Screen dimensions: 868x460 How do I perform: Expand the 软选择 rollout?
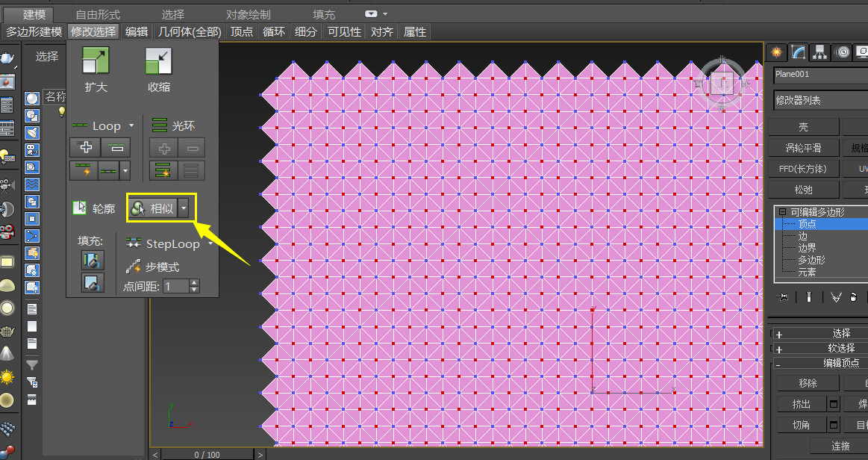pos(819,348)
